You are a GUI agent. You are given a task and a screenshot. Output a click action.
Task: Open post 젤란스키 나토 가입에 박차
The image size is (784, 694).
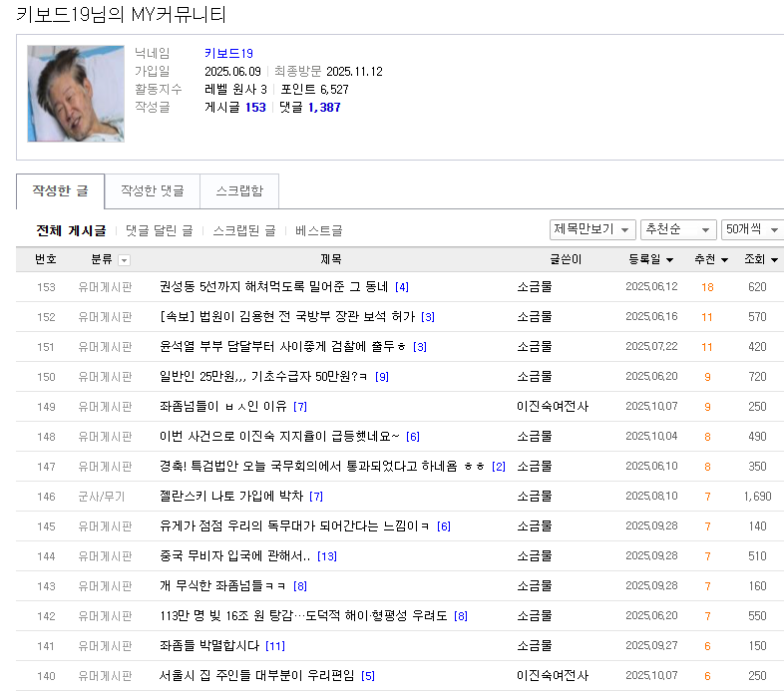(231, 496)
